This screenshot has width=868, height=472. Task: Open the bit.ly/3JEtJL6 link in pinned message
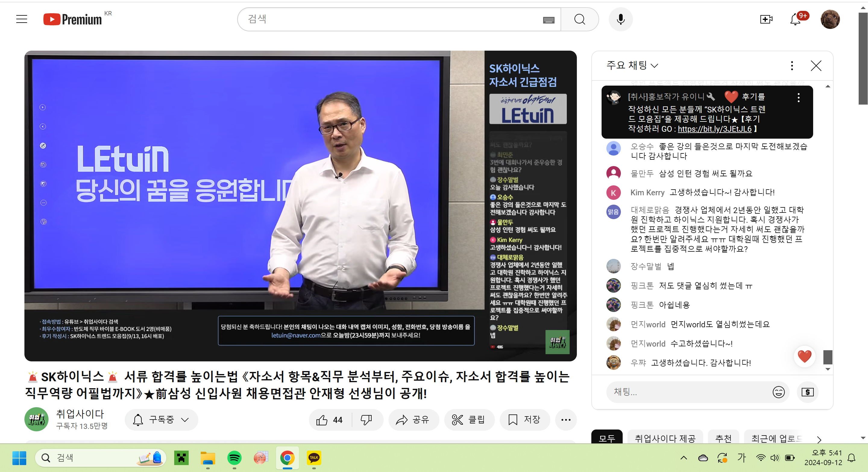click(x=714, y=129)
